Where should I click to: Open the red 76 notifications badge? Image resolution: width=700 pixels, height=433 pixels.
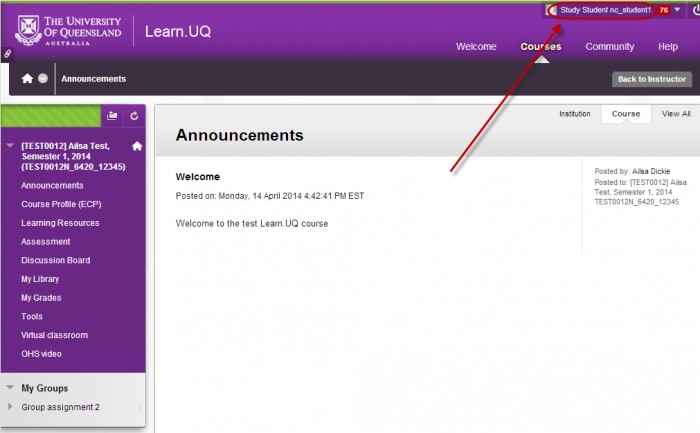664,10
